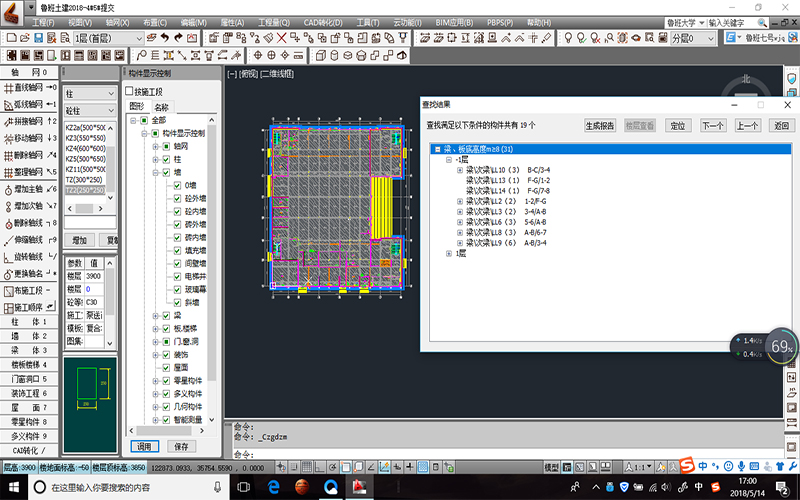
Task: Toggle the 零星构件 checkbox
Action: point(166,381)
